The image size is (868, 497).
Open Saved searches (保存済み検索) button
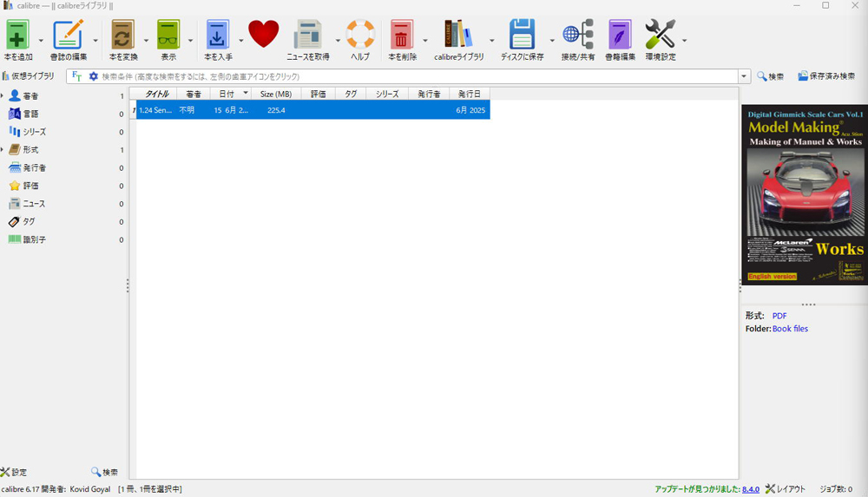826,76
